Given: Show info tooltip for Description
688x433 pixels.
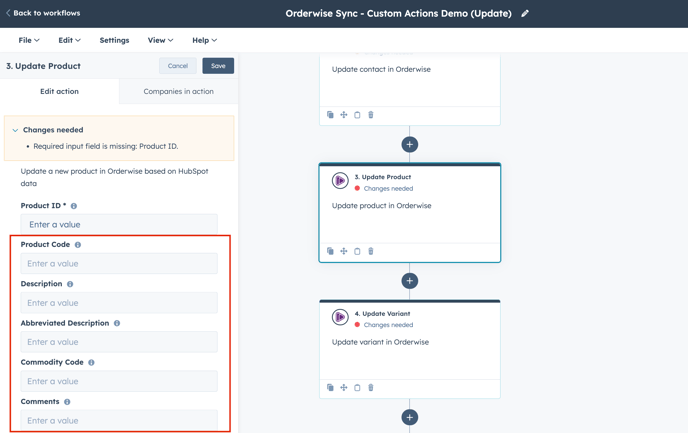Looking at the screenshot, I should pos(70,284).
